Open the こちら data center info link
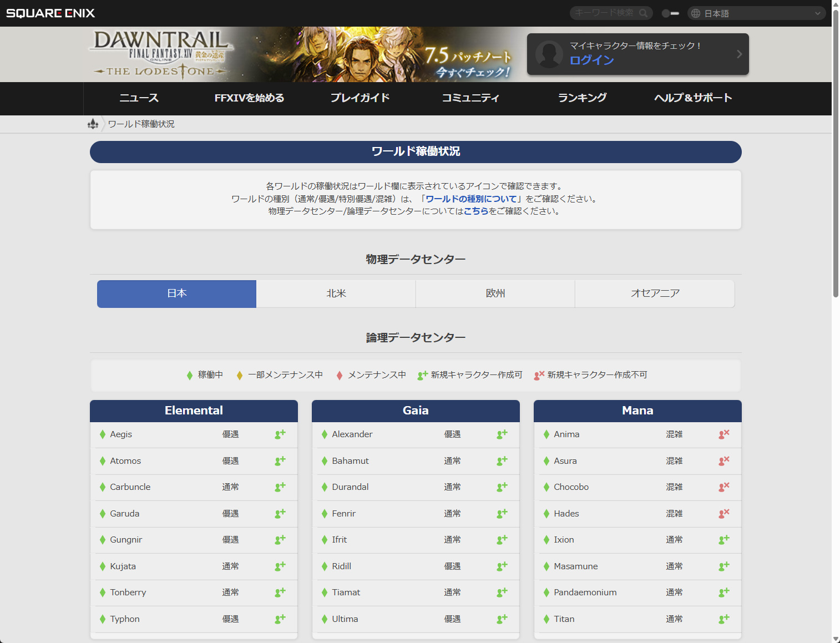840x643 pixels. [x=476, y=211]
